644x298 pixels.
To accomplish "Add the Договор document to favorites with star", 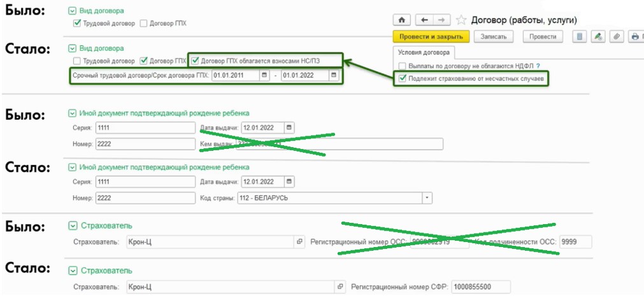I will (x=461, y=20).
